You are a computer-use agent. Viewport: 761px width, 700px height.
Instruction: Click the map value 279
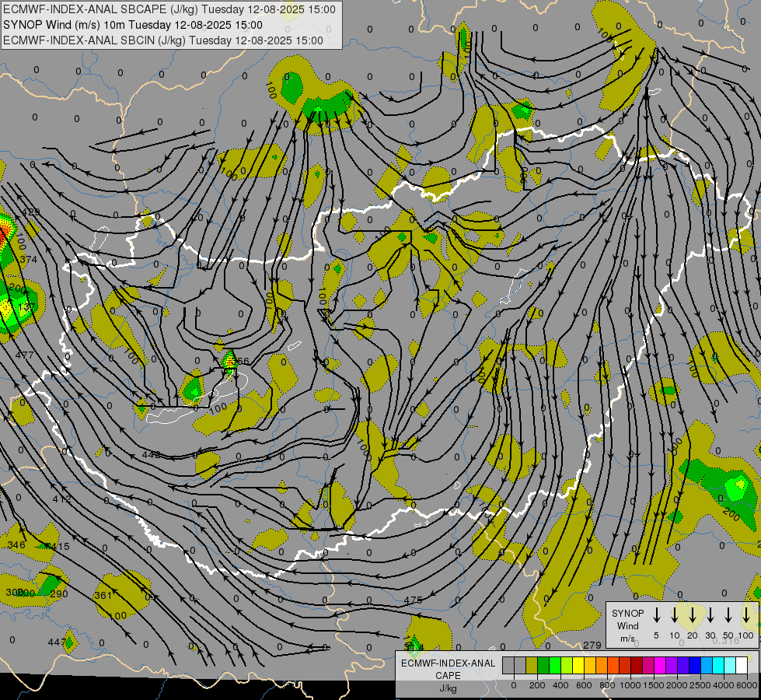tap(592, 645)
